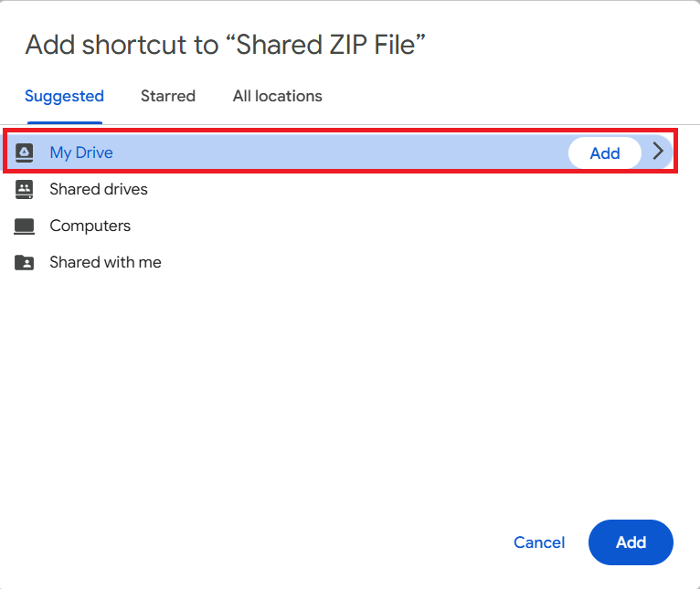Click the empty area below the location list
Viewport: 700px width, 589px height.
347,393
